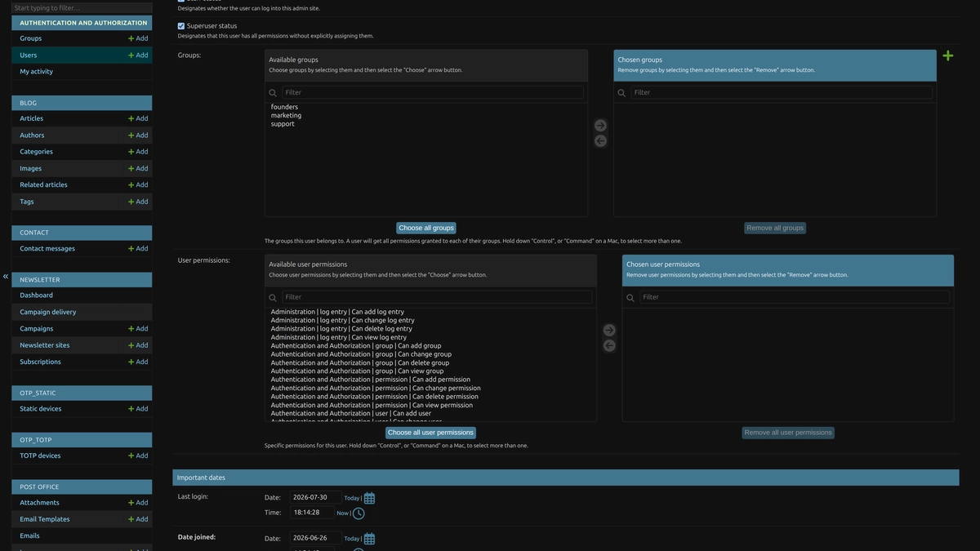Open the Articles sidebar link
Image resolution: width=980 pixels, height=551 pixels.
[32, 118]
